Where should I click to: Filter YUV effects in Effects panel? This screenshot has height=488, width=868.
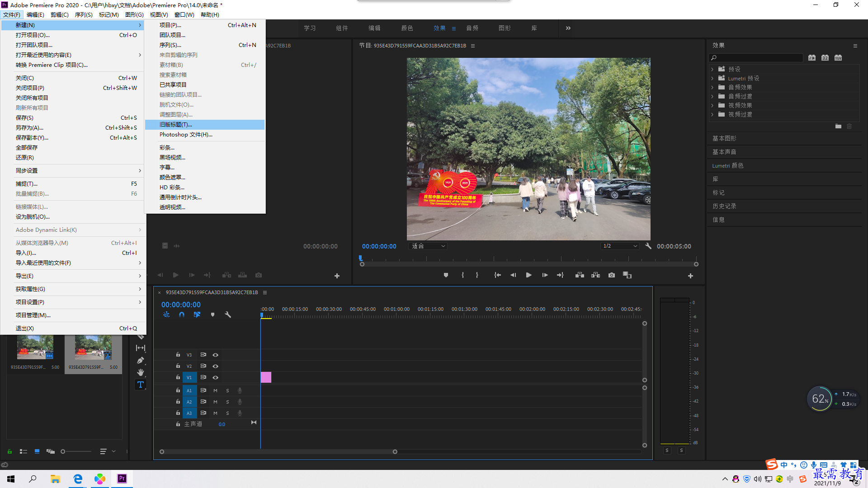click(838, 58)
